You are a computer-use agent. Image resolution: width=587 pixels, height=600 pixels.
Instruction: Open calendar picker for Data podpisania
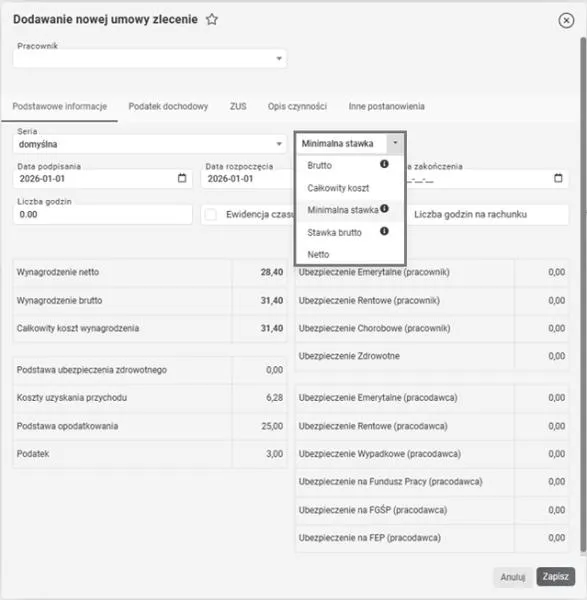[182, 178]
